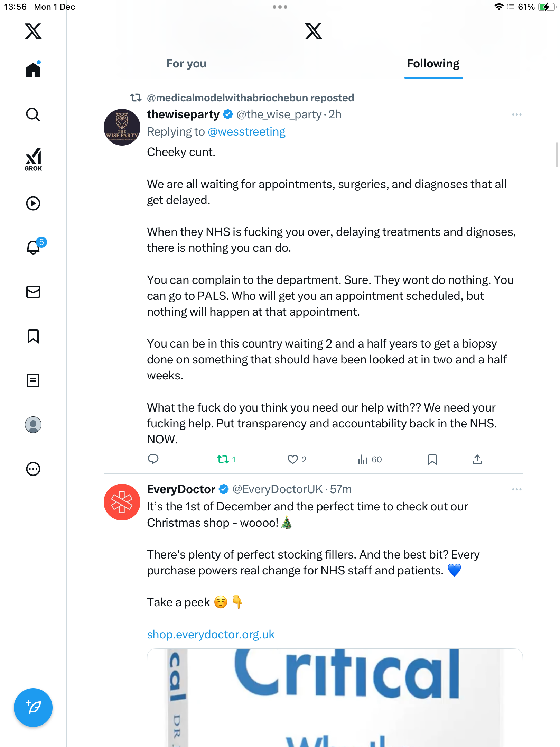Select the Following tab
The image size is (560, 747).
point(433,64)
